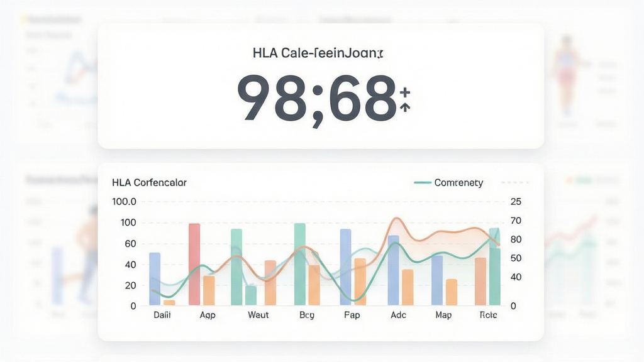644x362 pixels.
Task: Click the plus icon beside 98;68
Action: (405, 92)
